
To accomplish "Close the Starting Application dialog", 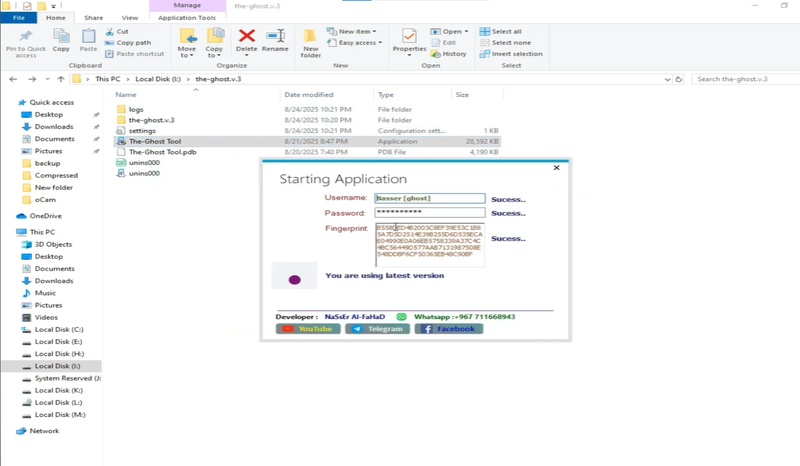I will [557, 167].
